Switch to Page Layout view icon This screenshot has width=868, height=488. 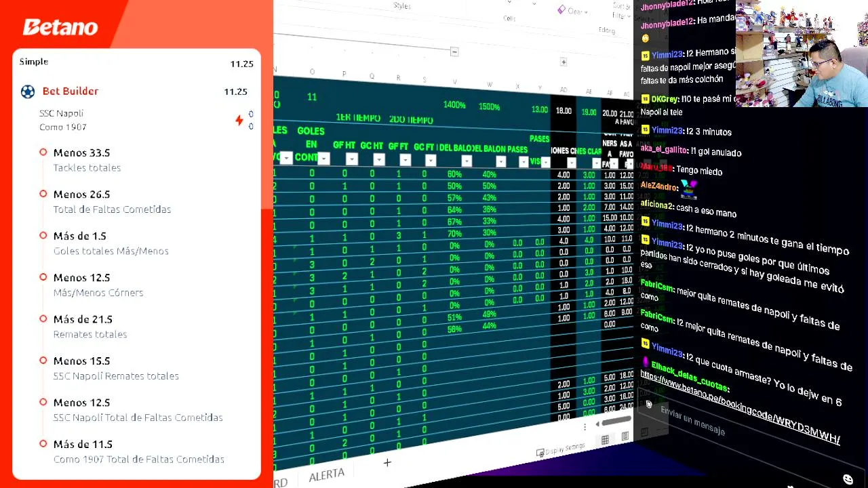[x=625, y=437]
